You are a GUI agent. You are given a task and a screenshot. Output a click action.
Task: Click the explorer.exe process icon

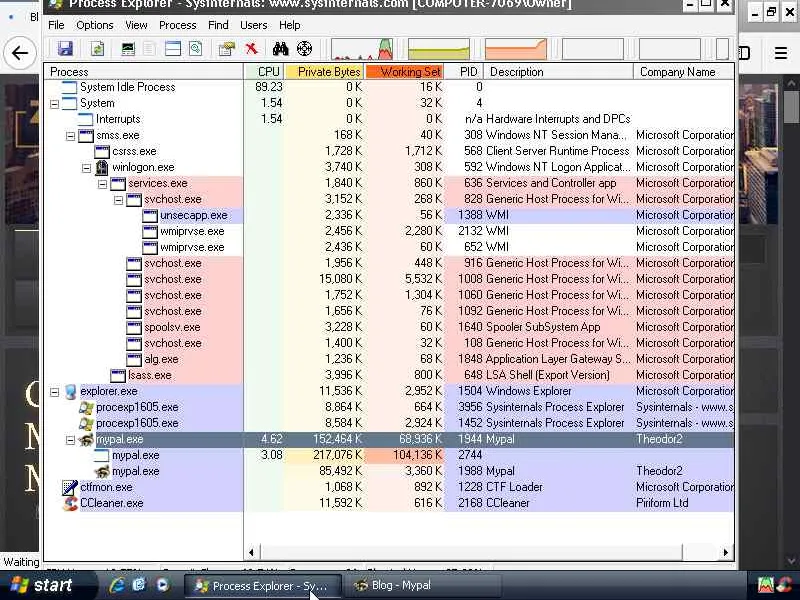coord(71,391)
